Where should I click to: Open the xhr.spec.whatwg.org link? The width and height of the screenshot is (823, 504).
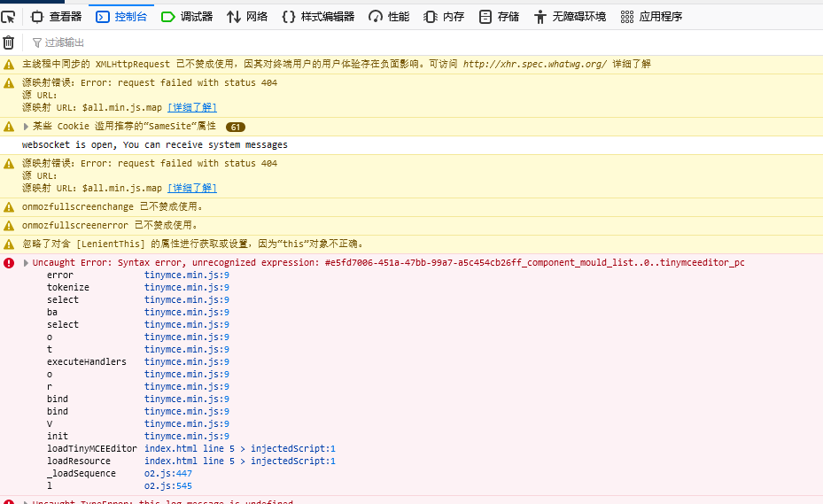(534, 64)
